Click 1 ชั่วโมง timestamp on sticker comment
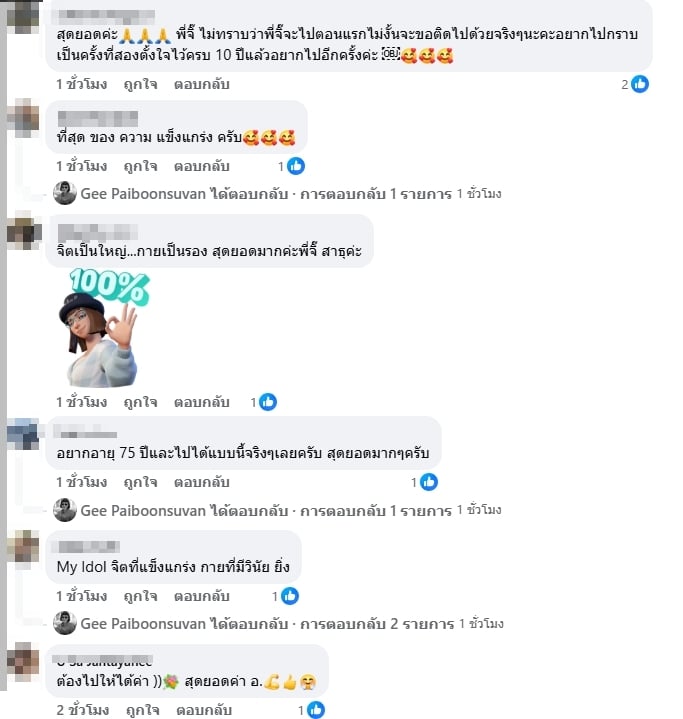The image size is (683, 719). (82, 402)
